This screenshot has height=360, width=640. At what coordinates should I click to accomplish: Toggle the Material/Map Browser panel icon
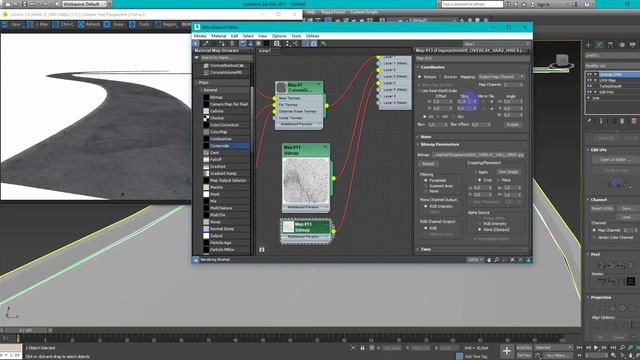pos(306,44)
